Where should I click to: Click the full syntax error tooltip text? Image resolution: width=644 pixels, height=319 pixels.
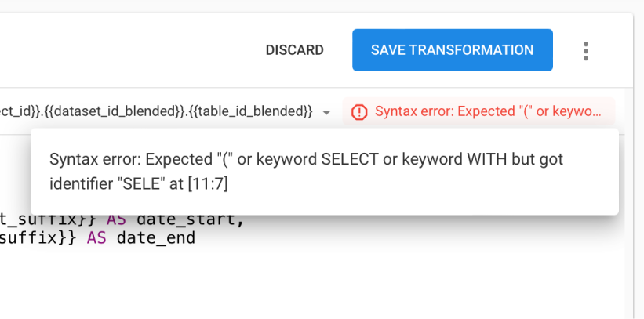[306, 171]
